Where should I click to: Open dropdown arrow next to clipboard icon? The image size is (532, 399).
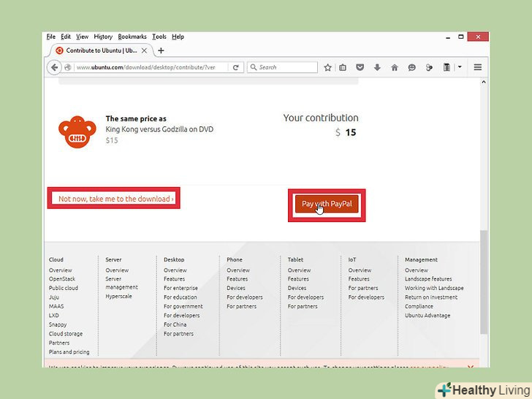coord(460,66)
